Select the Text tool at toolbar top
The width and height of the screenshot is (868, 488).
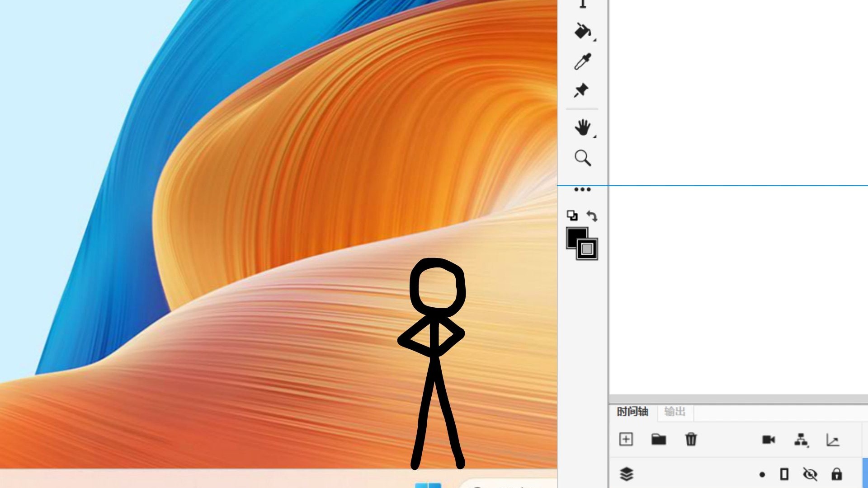pos(583,4)
